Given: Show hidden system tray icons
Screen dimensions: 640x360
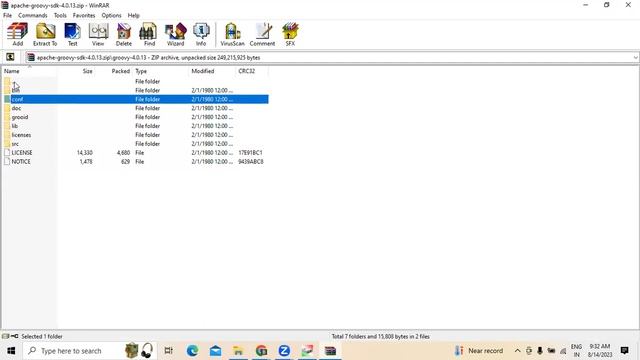Looking at the screenshot, I should (518, 351).
